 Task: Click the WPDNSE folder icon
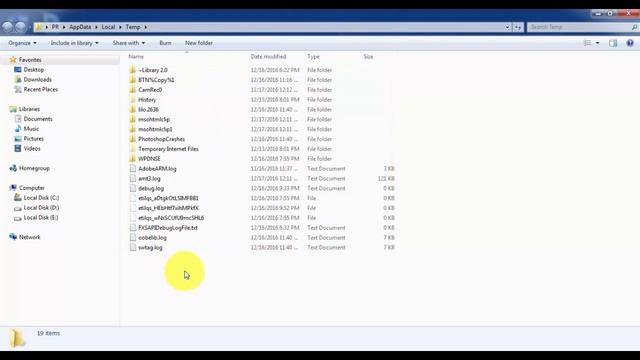[133, 158]
